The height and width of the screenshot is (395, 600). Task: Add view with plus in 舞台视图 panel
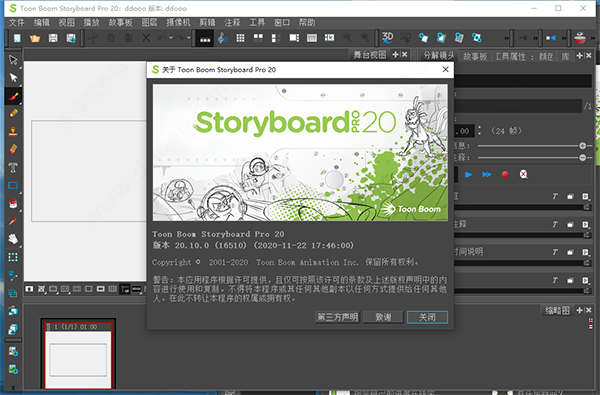395,55
